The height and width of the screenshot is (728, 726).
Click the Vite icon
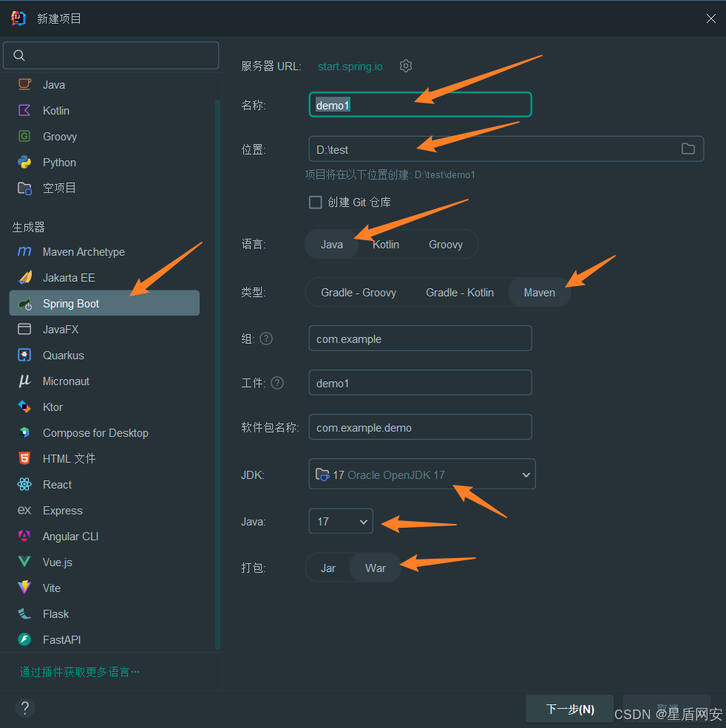24,588
